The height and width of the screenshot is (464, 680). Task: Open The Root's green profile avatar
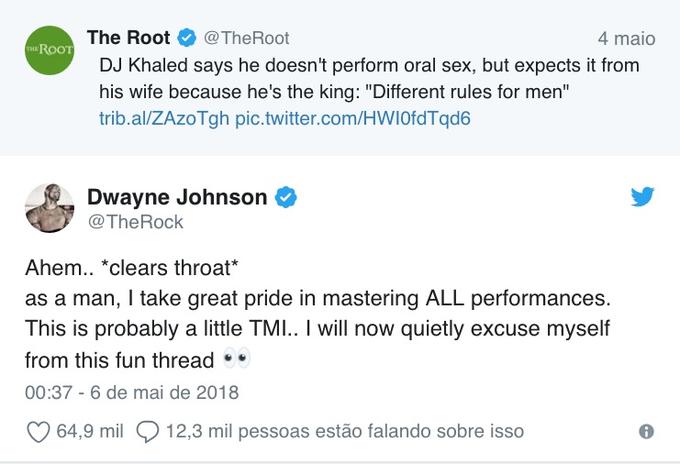tap(49, 51)
